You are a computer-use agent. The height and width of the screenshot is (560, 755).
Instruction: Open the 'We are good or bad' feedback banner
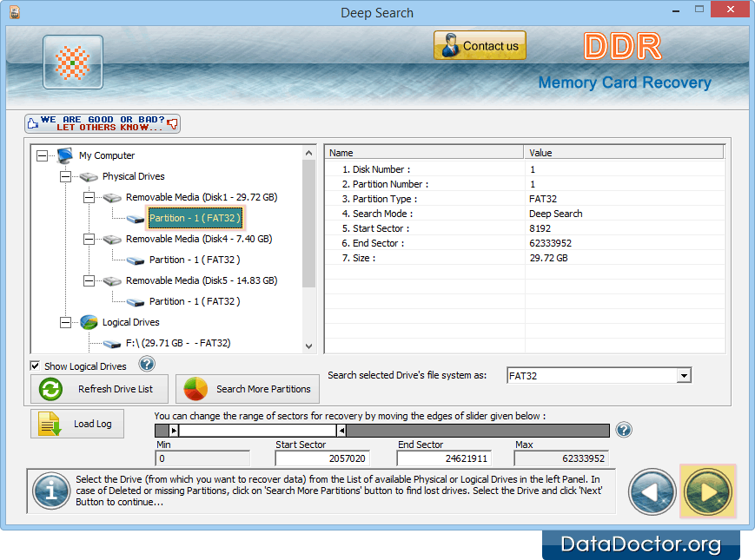103,123
